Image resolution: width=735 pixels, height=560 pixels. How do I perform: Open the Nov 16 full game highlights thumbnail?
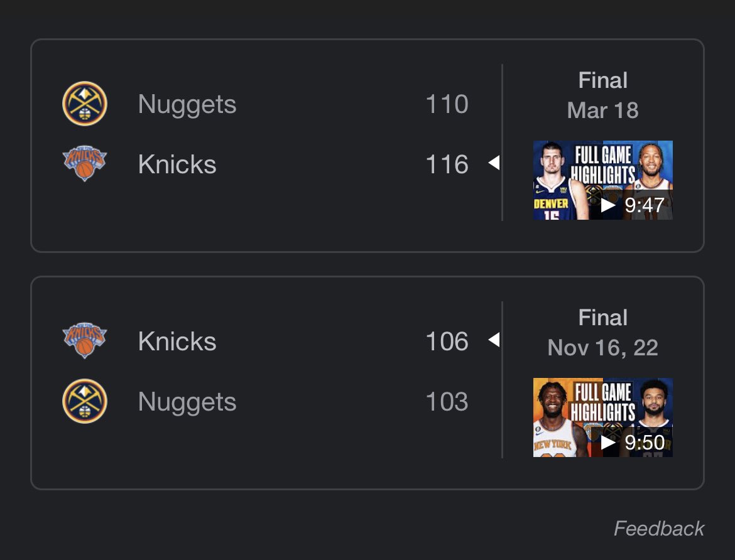tap(602, 417)
